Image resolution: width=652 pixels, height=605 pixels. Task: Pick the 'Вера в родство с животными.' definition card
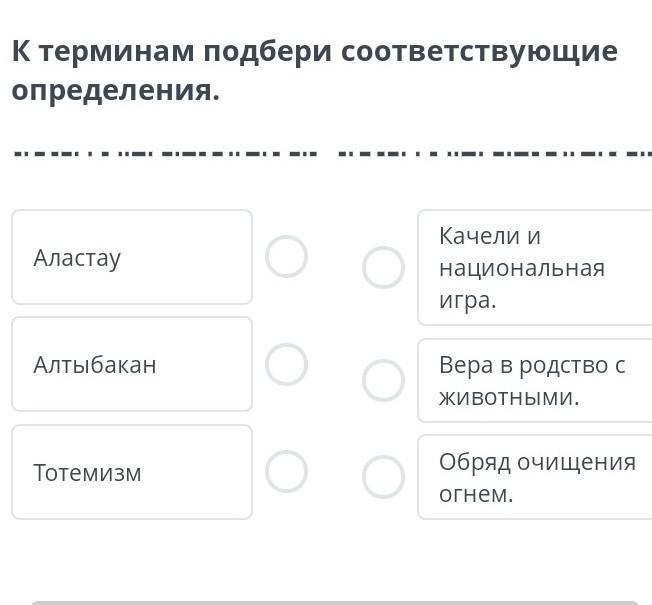coord(535,380)
